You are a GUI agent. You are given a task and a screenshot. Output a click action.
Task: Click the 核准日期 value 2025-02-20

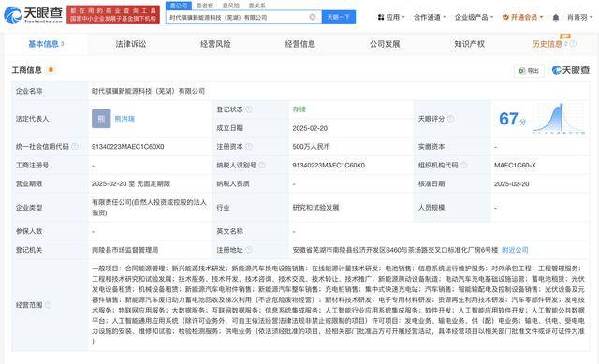(512, 183)
